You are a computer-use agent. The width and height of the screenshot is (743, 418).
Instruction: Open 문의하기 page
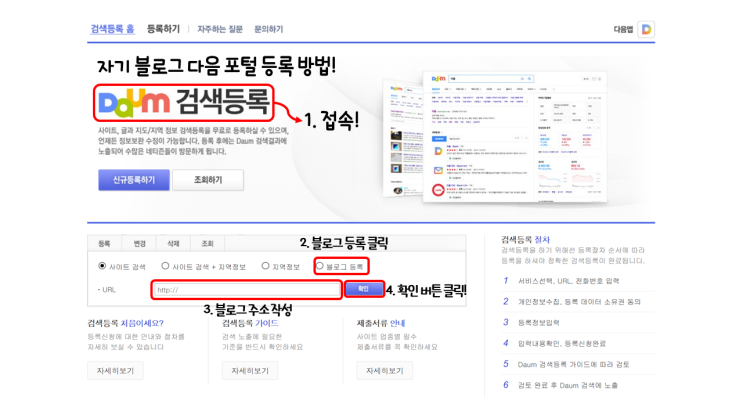pyautogui.click(x=268, y=29)
